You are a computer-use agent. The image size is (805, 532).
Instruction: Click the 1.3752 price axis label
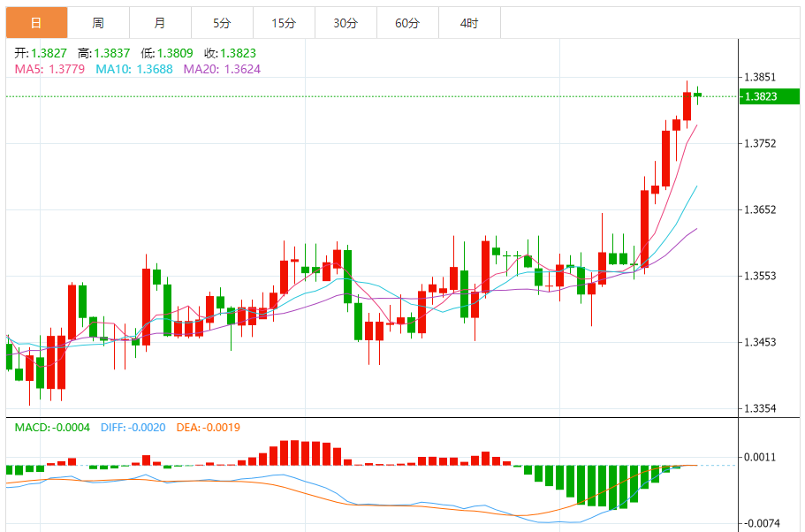[x=760, y=143]
